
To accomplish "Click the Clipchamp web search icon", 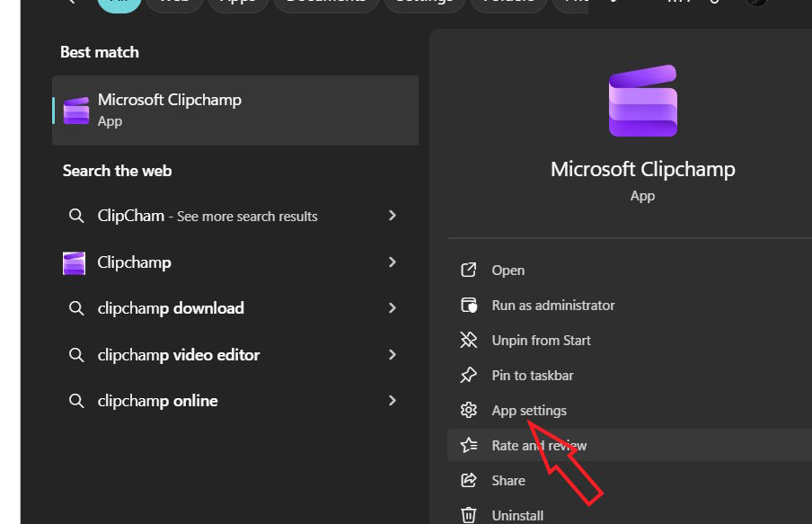I will 75,262.
